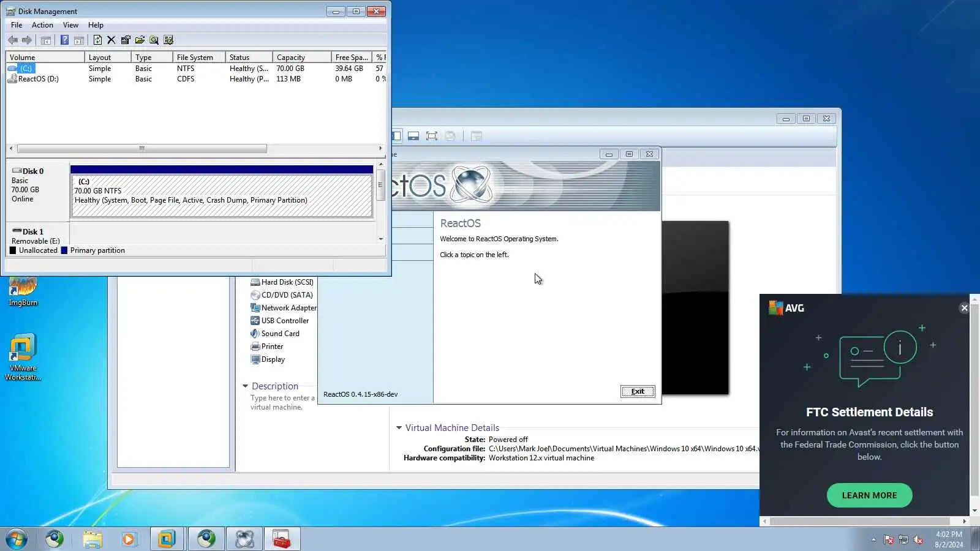980x551 pixels.
Task: Open Help via blue question-mark toolbar icon
Action: (64, 40)
